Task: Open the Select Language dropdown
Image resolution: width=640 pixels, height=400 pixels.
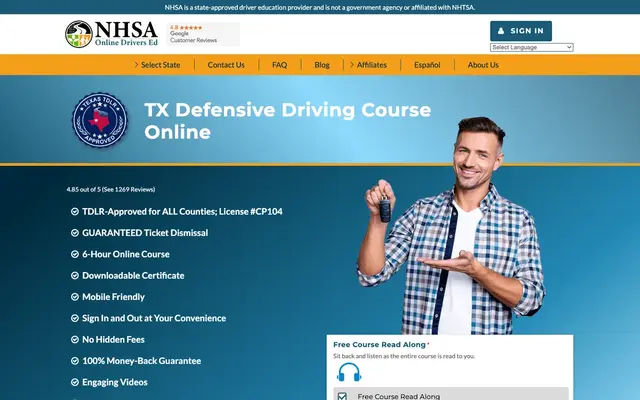Action: coord(531,47)
